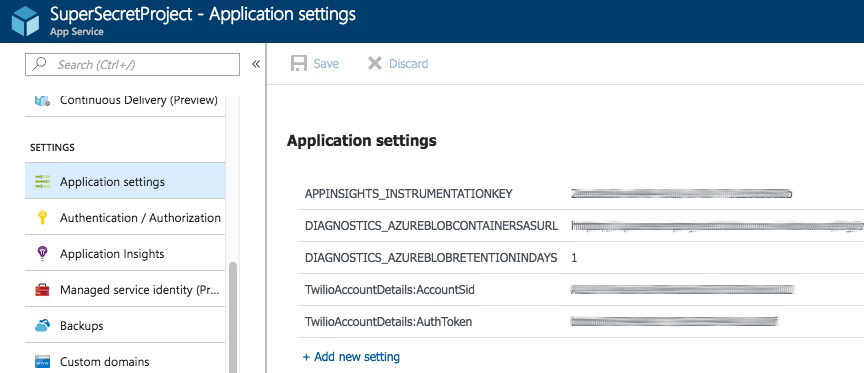
Task: Click the AuthToken blurred value
Action: click(674, 322)
